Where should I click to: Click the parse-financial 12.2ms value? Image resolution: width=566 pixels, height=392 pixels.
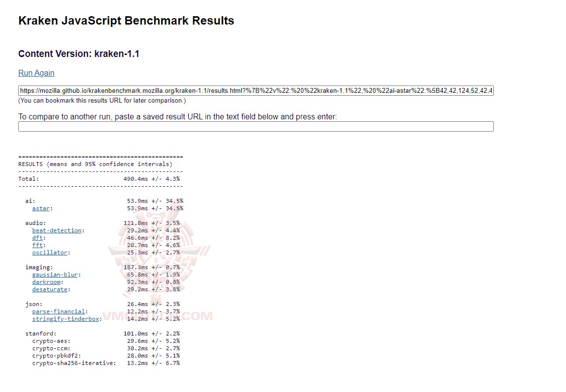pos(137,311)
